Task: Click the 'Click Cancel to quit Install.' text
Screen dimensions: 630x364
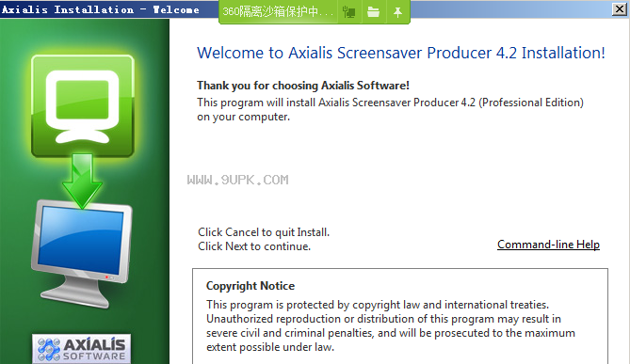Action: [x=264, y=232]
